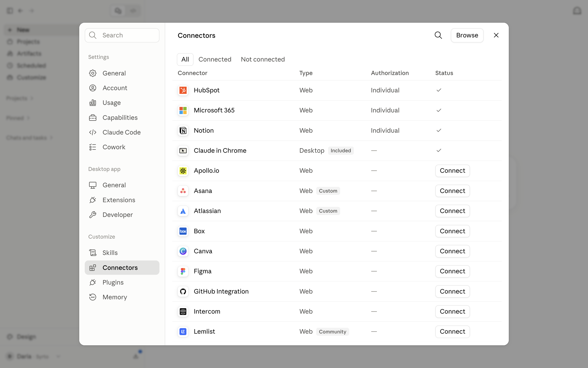The height and width of the screenshot is (368, 588).
Task: Open Desktop app General settings
Action: coord(122,185)
